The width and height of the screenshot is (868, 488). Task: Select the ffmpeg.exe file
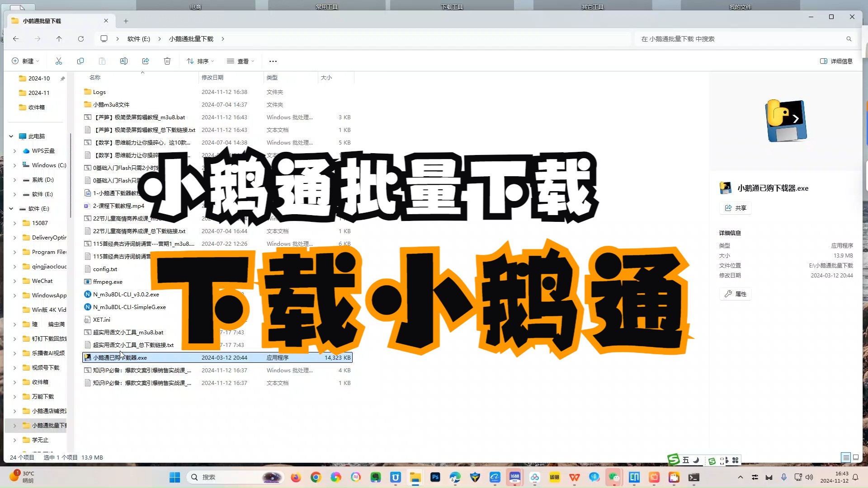click(108, 282)
